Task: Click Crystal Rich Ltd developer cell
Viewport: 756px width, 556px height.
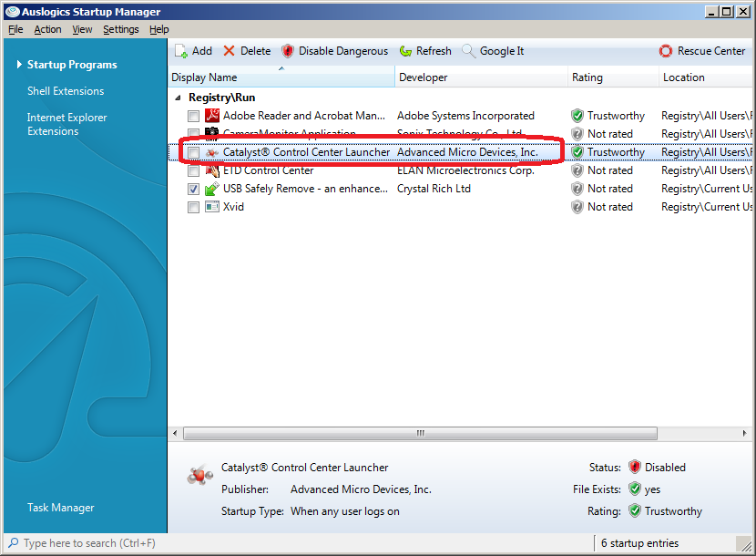Action: [x=434, y=189]
